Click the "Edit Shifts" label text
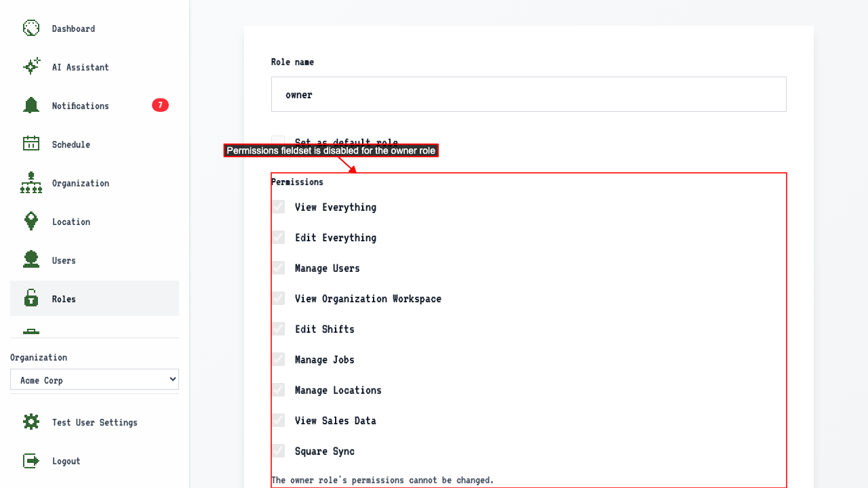 click(x=325, y=329)
